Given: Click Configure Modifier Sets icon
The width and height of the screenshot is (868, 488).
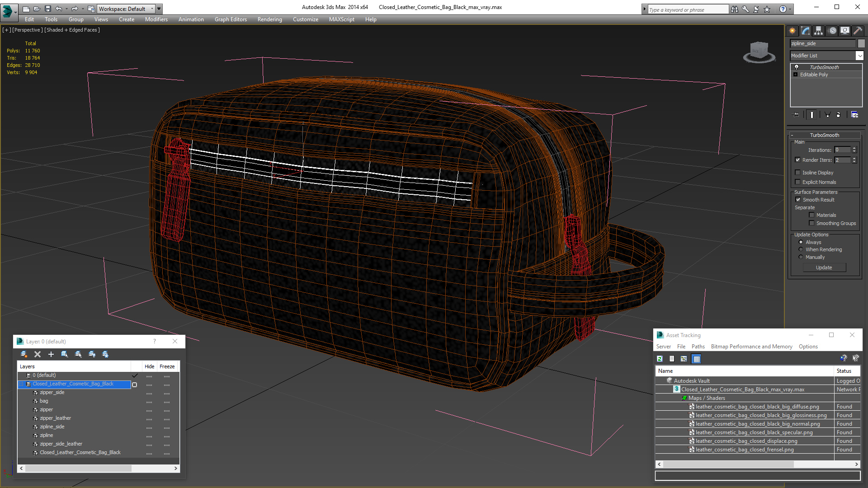Looking at the screenshot, I should [854, 115].
